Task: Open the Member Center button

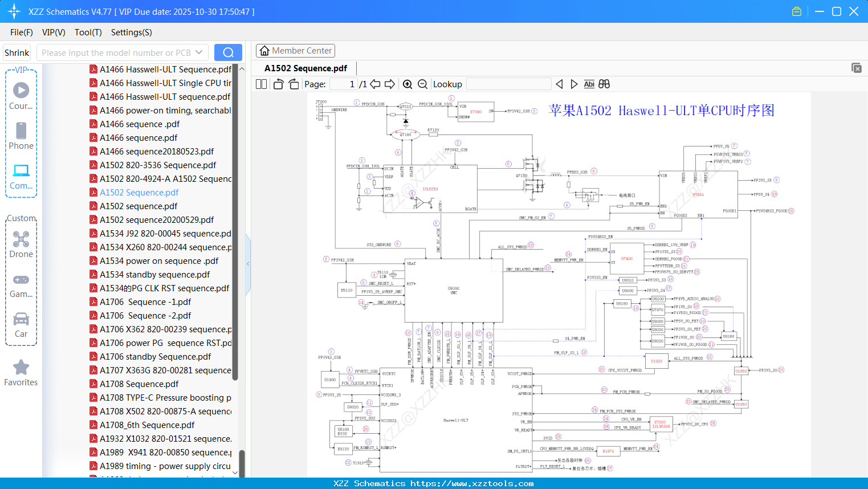Action: [295, 51]
